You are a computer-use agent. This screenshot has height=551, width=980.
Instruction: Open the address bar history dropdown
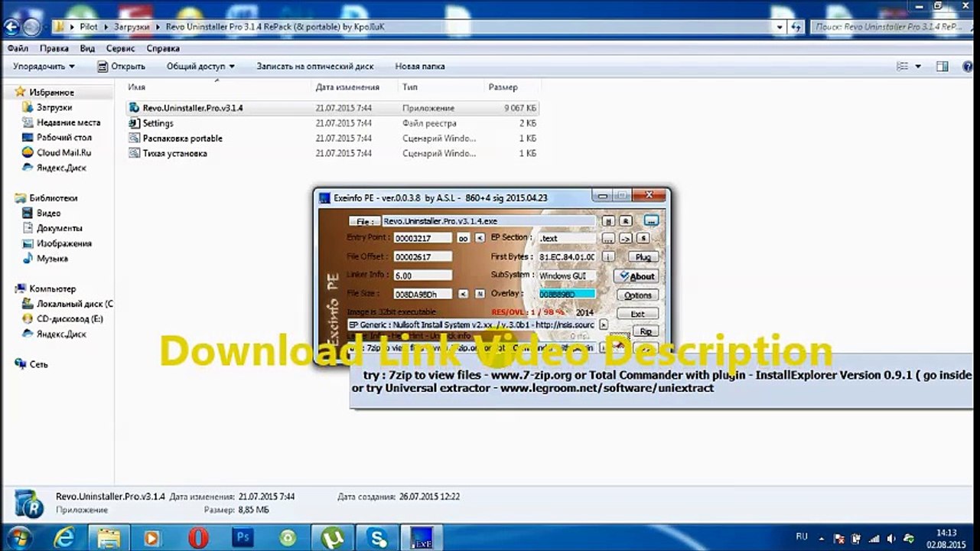coord(780,26)
